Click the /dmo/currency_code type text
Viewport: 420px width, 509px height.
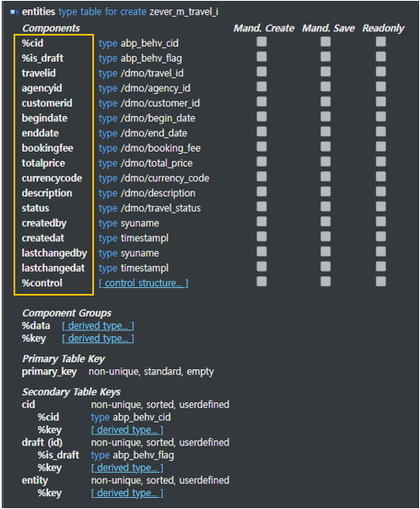[165, 178]
